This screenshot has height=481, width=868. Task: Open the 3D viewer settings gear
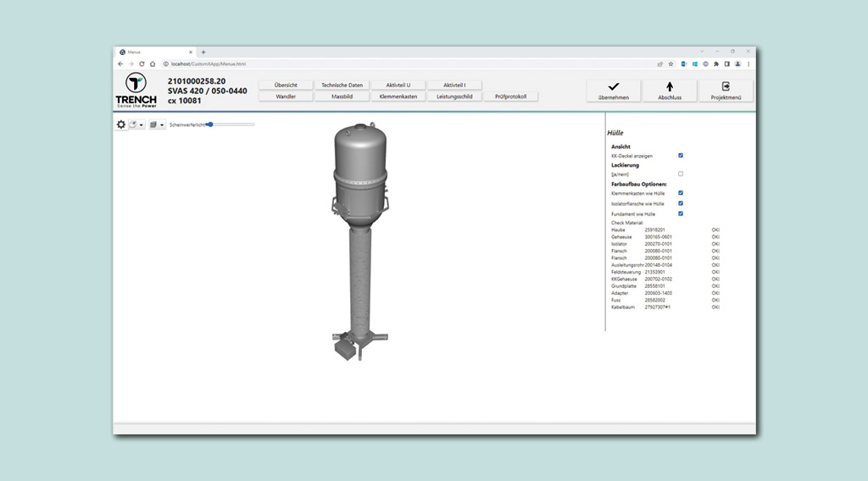(x=121, y=124)
